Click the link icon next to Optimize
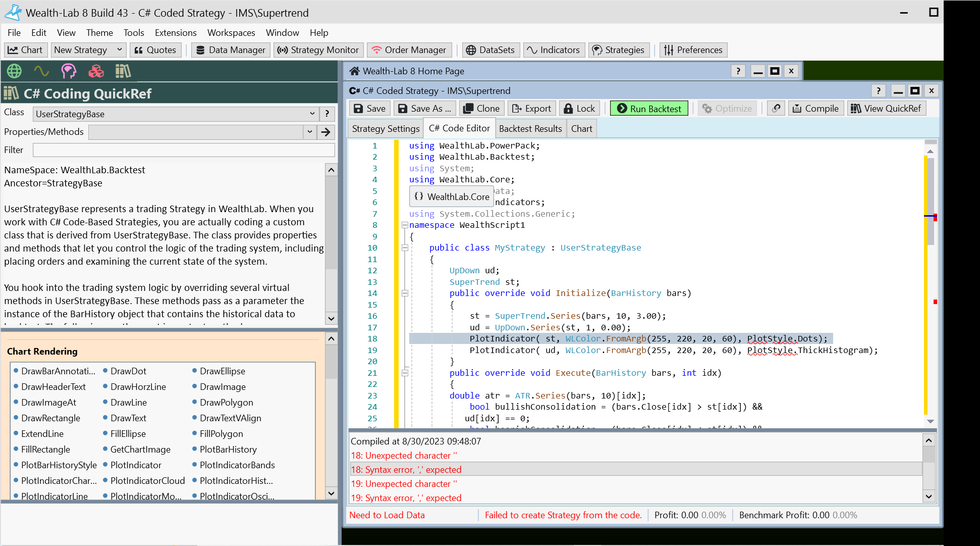Screen dimensions: 980x546 pyautogui.click(x=776, y=109)
